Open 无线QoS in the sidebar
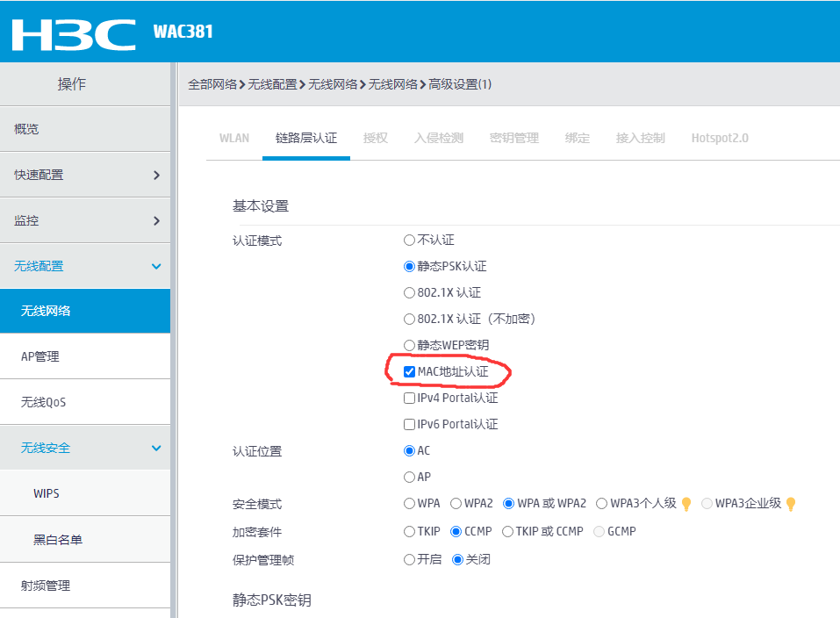The image size is (840, 618). coord(85,402)
